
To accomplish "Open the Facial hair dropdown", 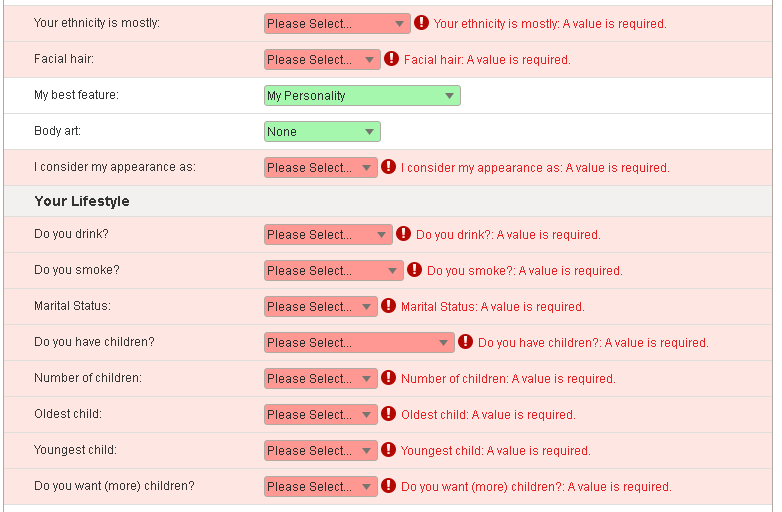I will (x=322, y=59).
